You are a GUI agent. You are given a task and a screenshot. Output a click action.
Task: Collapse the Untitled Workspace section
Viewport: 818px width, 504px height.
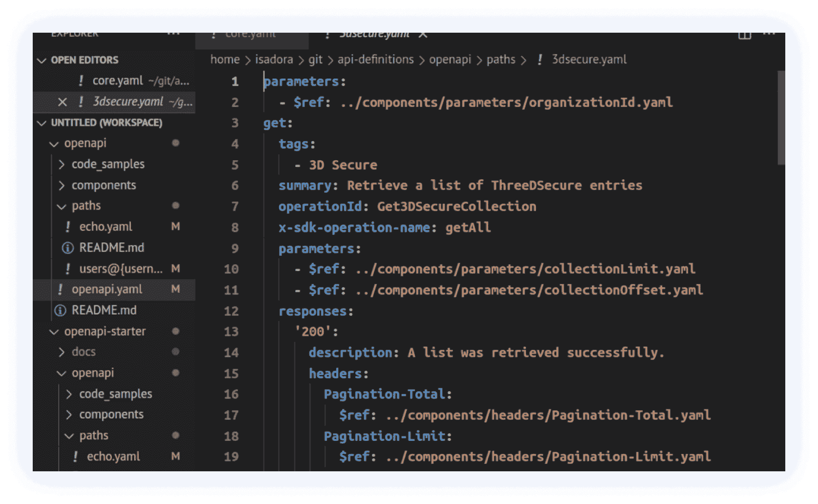42,123
